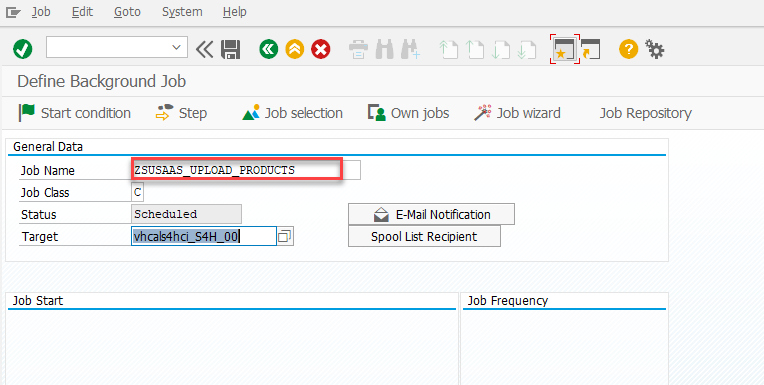Click E-Mail Notification button

click(431, 214)
